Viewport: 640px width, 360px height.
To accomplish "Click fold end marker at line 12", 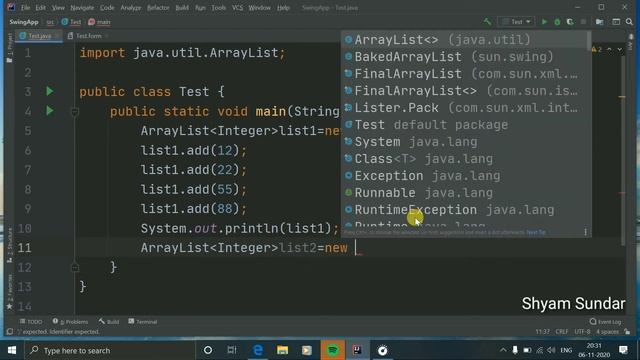I will click(75, 267).
